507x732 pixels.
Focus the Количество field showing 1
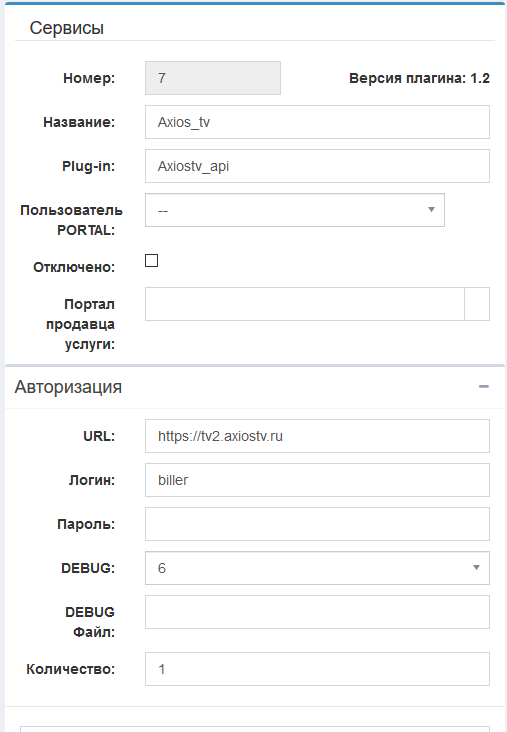[317, 669]
